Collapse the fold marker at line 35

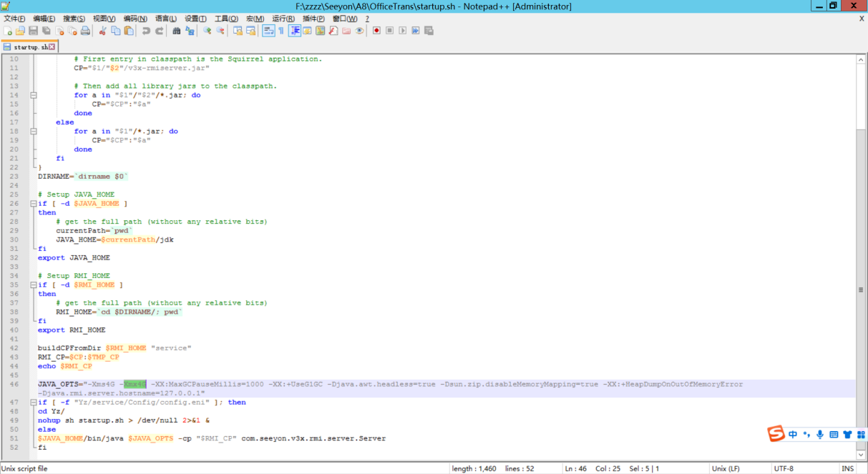click(x=33, y=285)
